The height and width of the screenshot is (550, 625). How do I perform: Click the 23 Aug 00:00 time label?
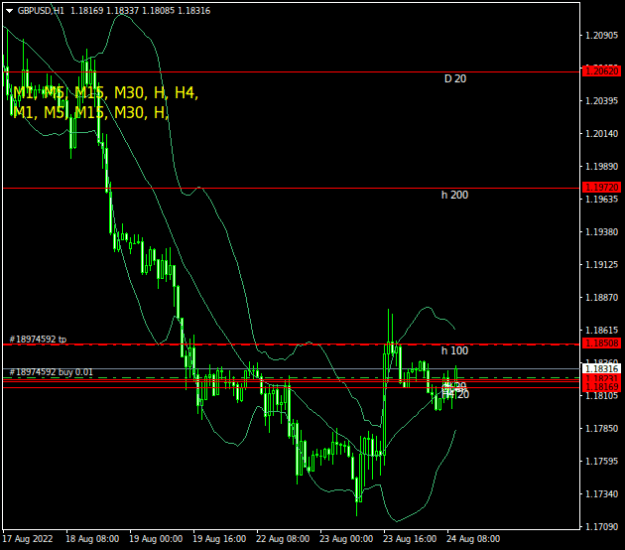point(346,539)
